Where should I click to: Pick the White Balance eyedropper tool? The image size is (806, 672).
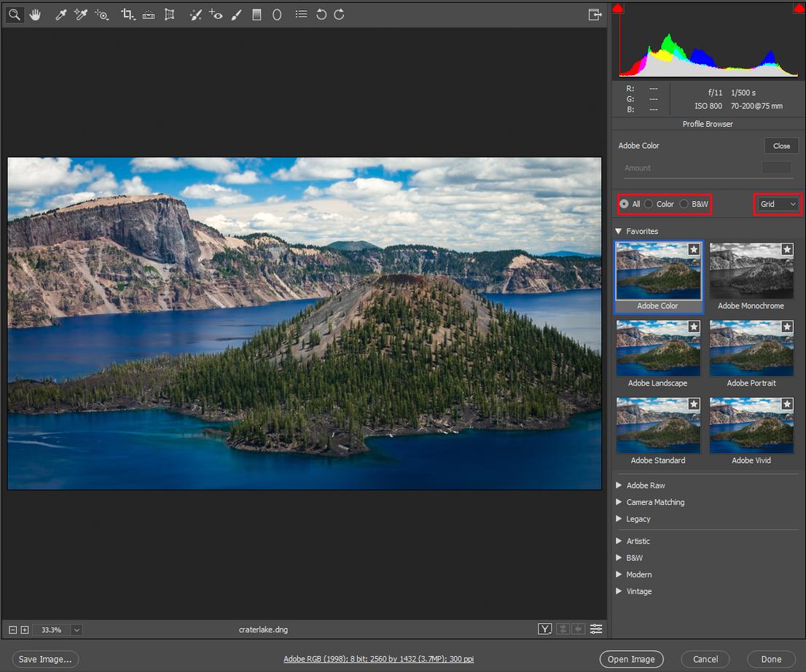60,15
